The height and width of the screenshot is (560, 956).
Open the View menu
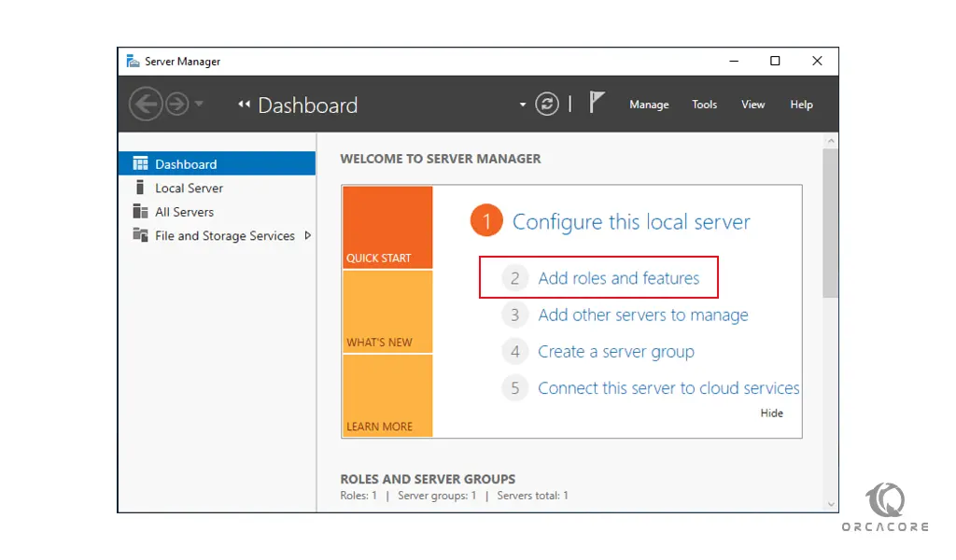pyautogui.click(x=753, y=105)
